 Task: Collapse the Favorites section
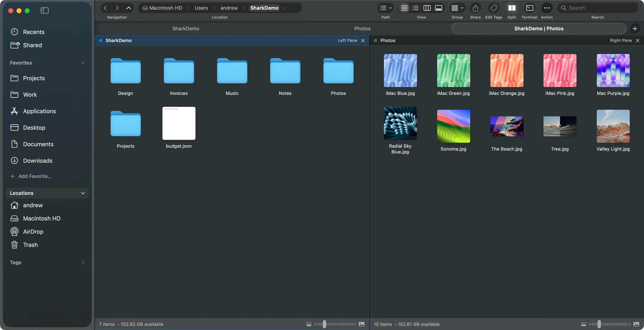pos(83,63)
